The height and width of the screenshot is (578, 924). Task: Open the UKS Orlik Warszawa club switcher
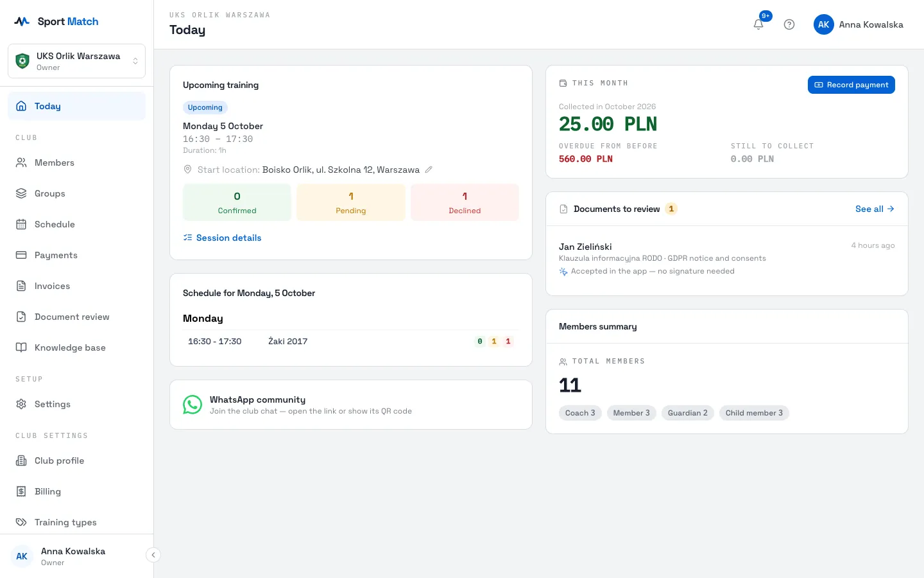tap(76, 61)
